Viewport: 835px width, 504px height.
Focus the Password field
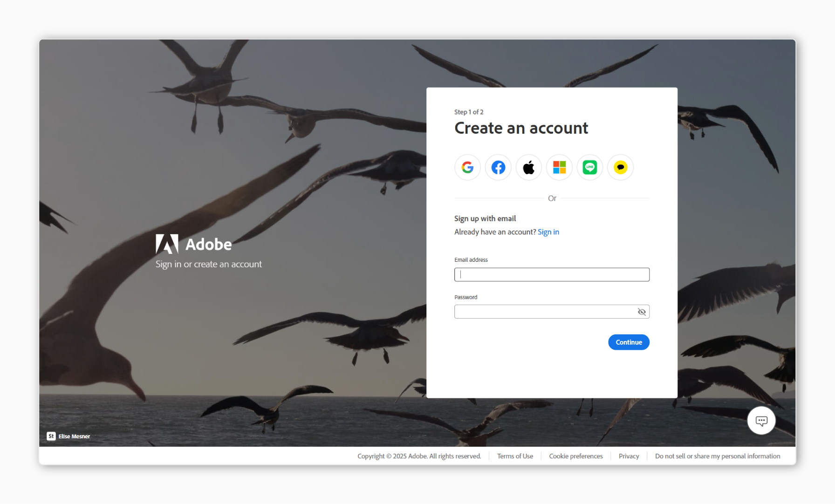552,312
